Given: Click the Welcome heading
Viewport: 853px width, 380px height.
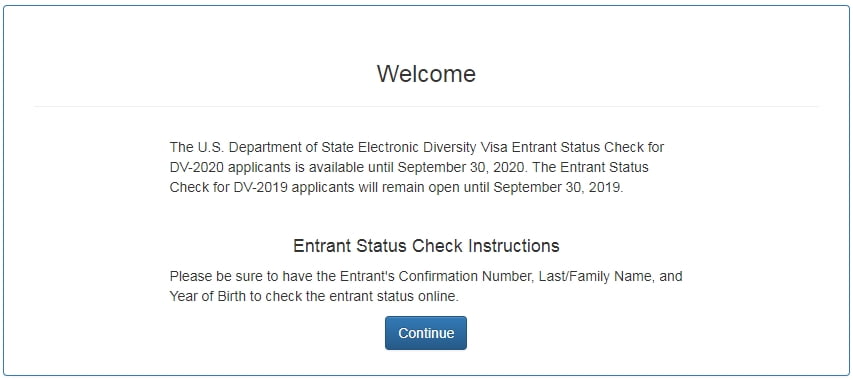Looking at the screenshot, I should pyautogui.click(x=426, y=73).
